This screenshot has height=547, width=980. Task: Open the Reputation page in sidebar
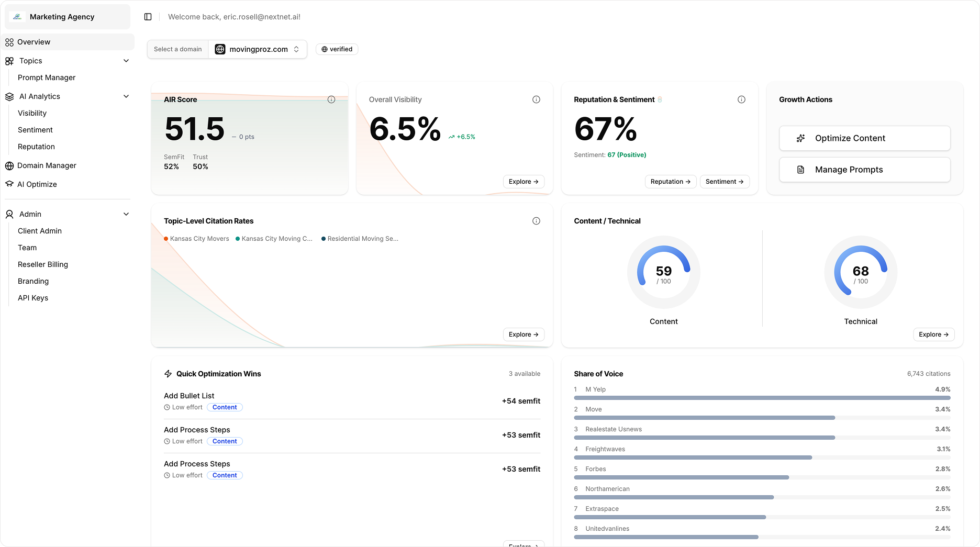[36, 147]
